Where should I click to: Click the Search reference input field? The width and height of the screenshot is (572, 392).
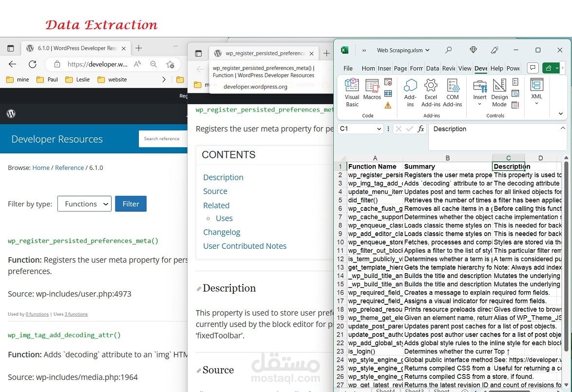(163, 139)
